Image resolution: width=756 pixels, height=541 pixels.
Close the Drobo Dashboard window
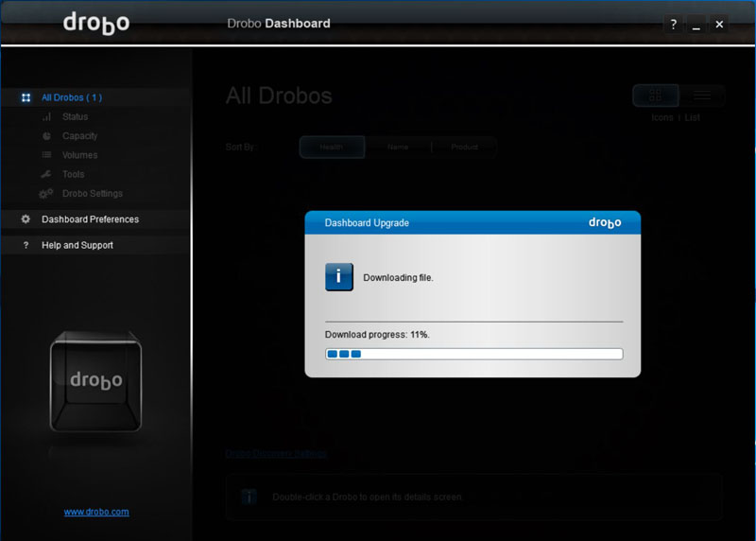pos(719,25)
